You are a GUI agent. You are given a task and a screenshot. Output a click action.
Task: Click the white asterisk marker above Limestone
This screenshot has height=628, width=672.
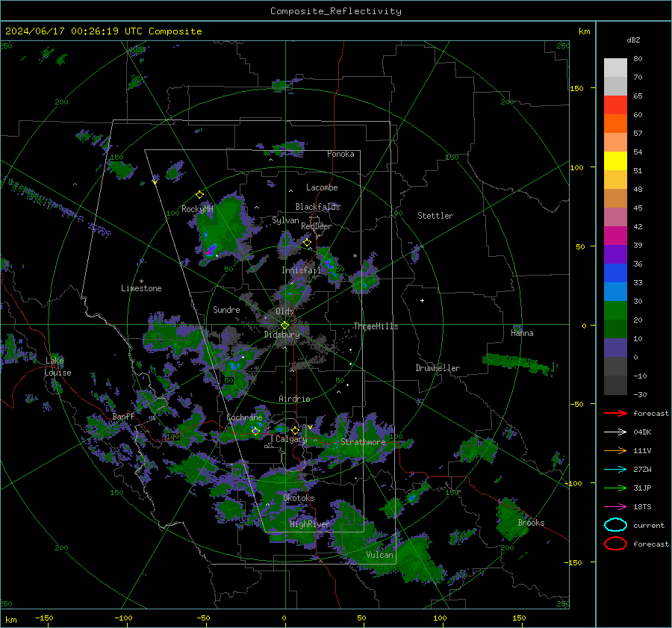coord(141,282)
